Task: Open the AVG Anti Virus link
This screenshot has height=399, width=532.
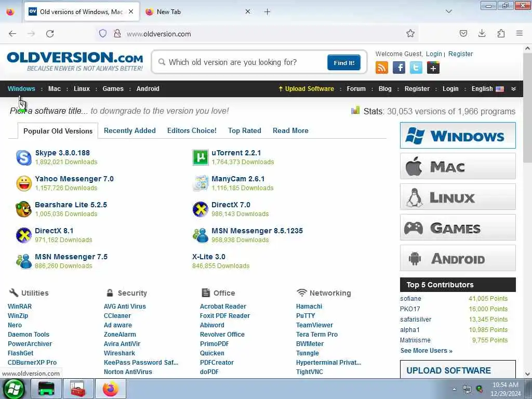Action: [x=125, y=307]
